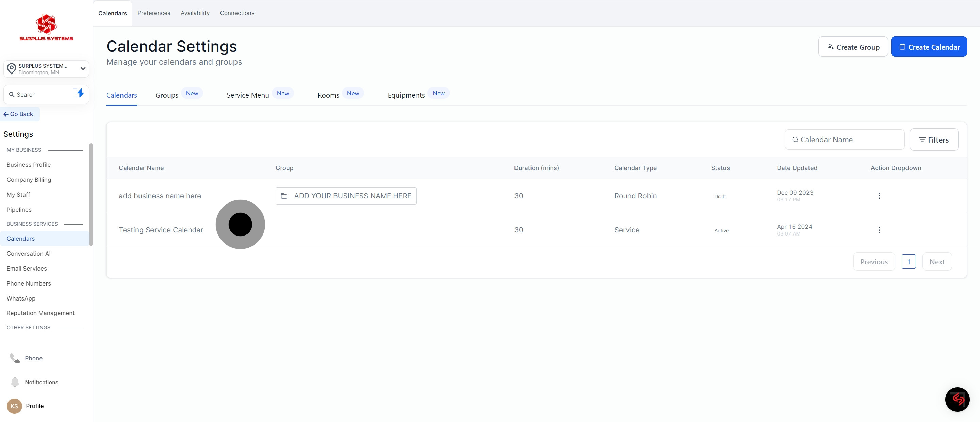The width and height of the screenshot is (980, 422).
Task: Click the folder icon in group tag
Action: (x=284, y=196)
